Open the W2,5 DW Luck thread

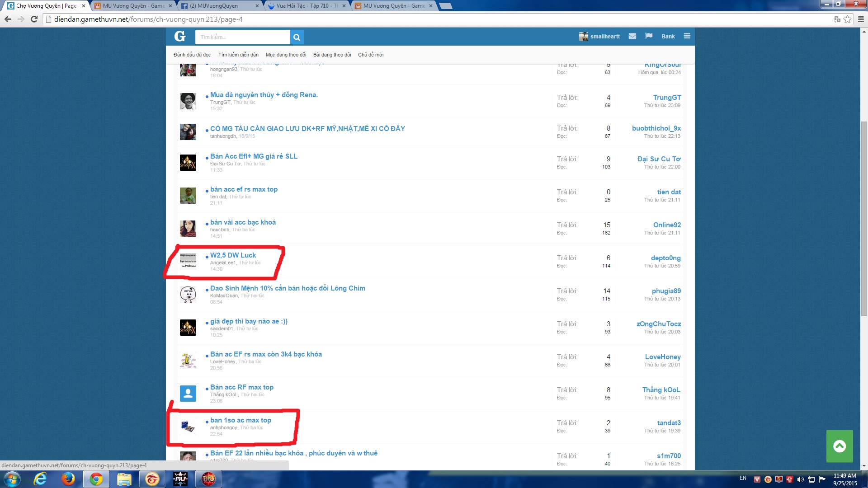tap(233, 255)
